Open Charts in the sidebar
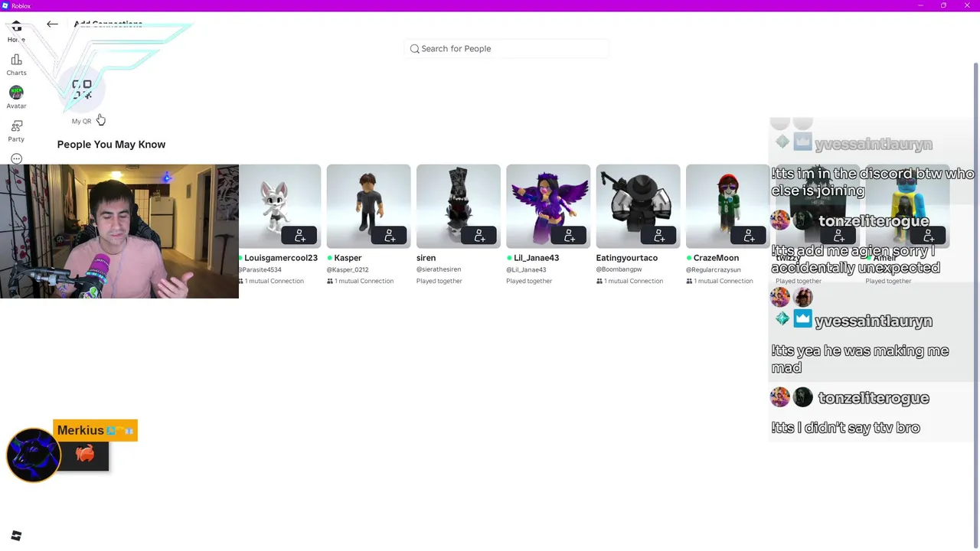Screen dimensions: 980x551 coord(16,65)
